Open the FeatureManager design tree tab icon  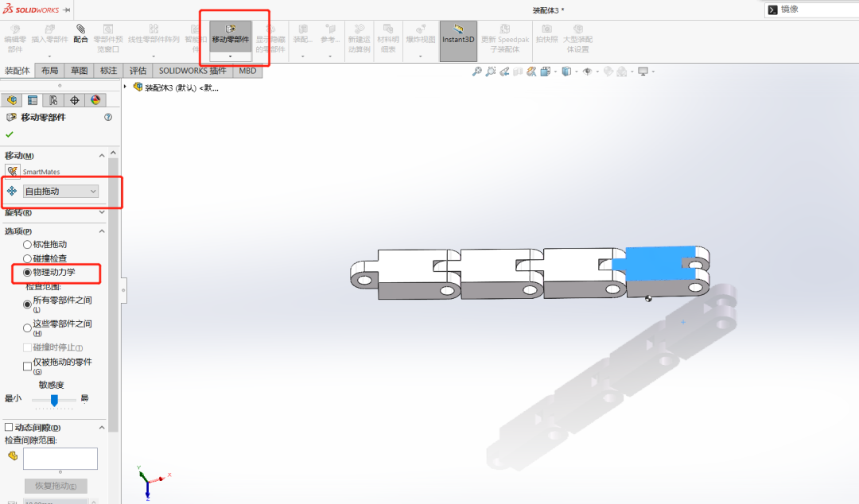pos(11,100)
